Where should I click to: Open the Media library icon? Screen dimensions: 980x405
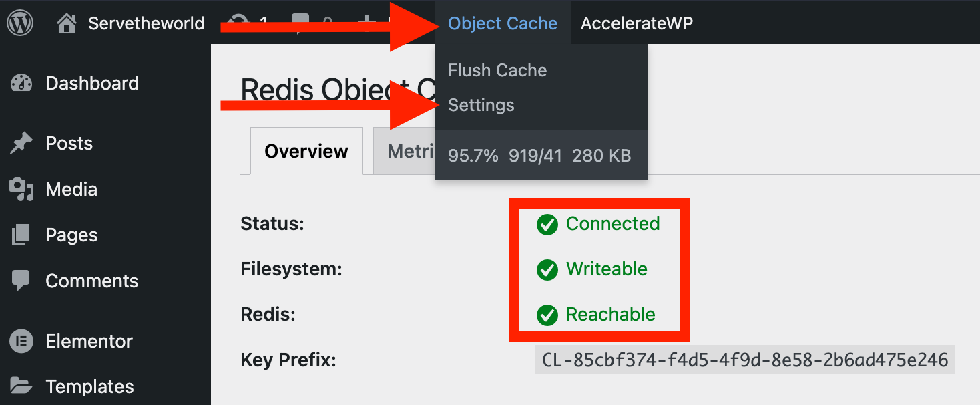click(21, 190)
